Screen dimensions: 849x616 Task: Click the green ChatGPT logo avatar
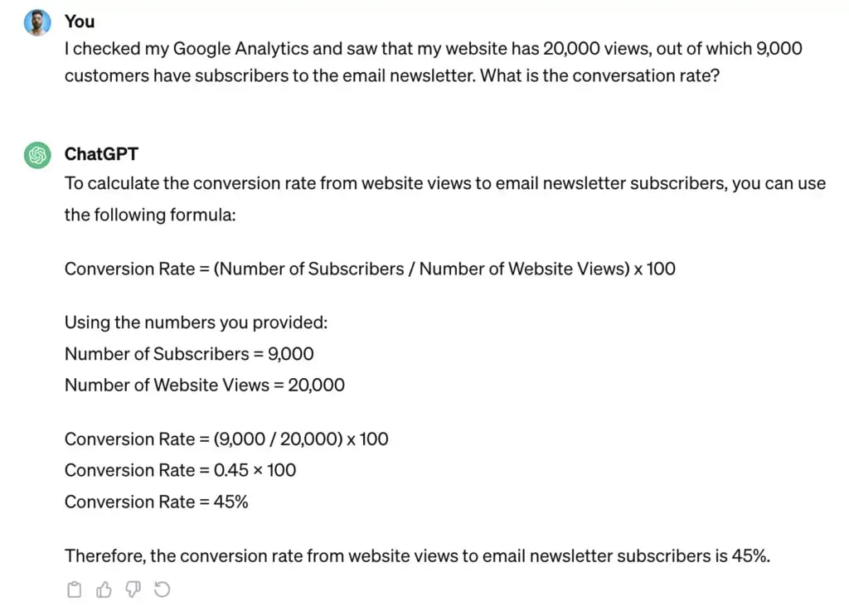[x=37, y=155]
